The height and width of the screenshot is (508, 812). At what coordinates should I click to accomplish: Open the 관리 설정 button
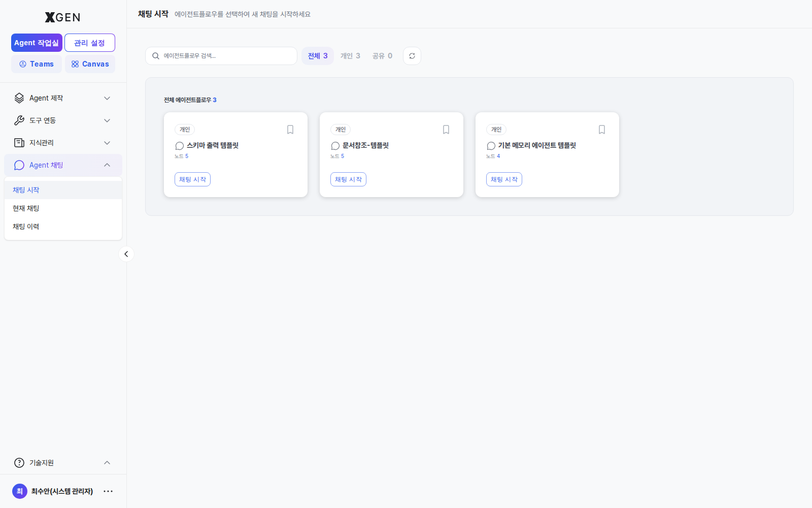(90, 43)
